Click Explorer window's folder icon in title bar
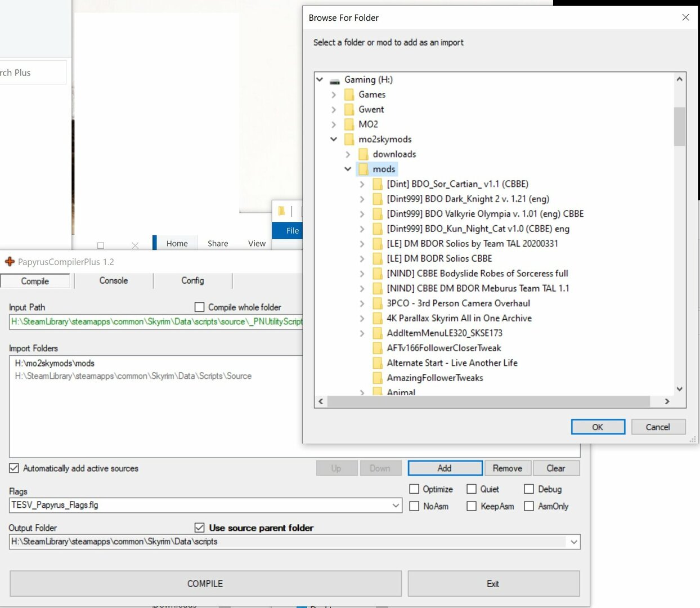700x608 pixels. click(x=281, y=211)
